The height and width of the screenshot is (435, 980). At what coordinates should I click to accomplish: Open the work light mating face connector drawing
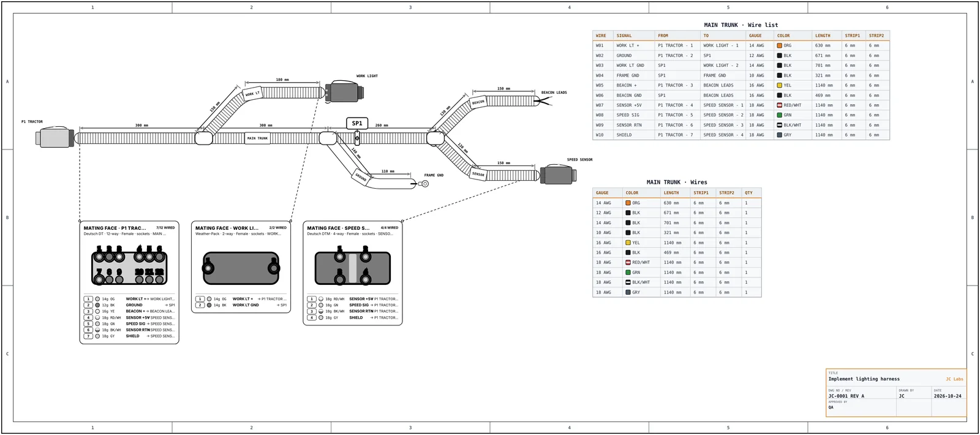coord(241,268)
